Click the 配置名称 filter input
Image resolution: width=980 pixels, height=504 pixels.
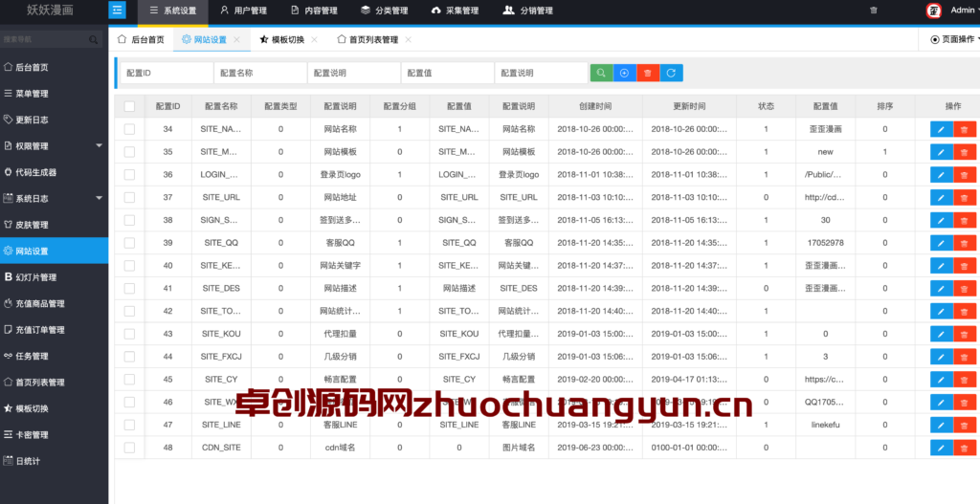[x=260, y=73]
